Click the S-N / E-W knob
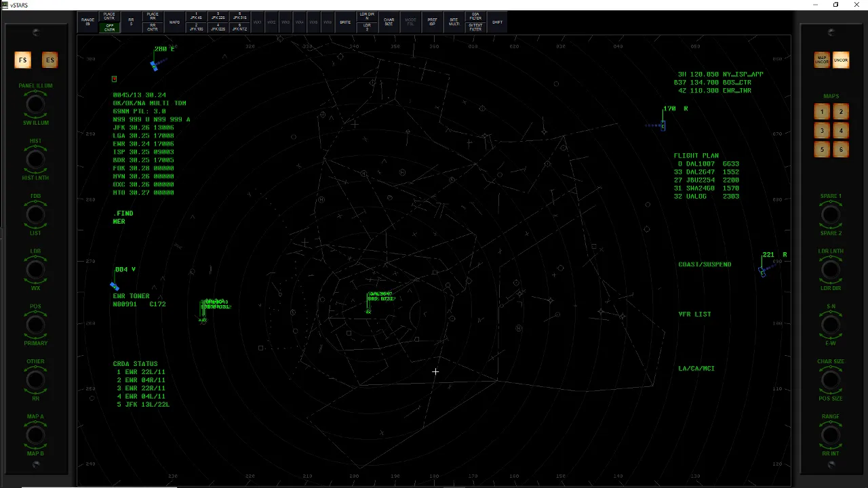Image resolution: width=868 pixels, height=488 pixels. tap(831, 325)
